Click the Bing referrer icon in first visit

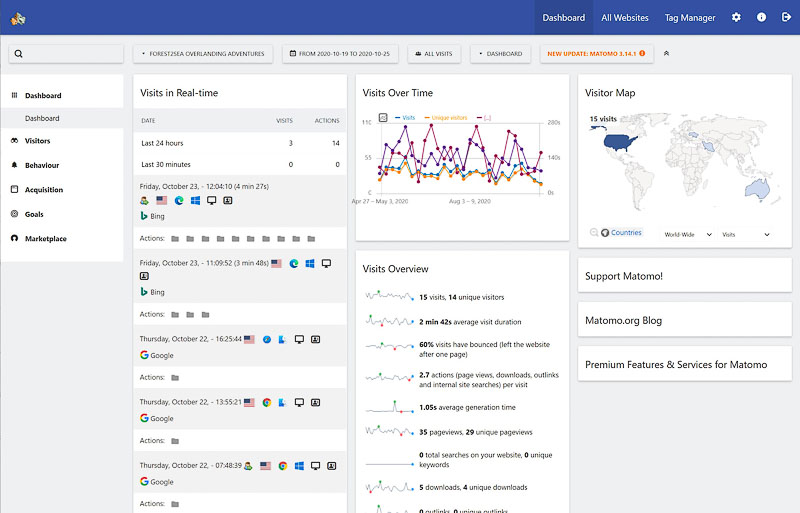coord(145,216)
